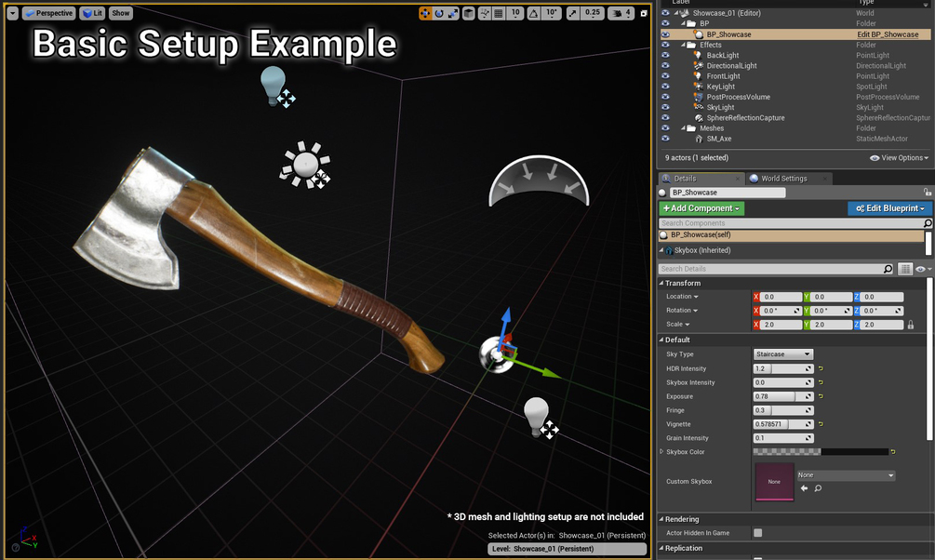Viewport: 935px width, 560px height.
Task: Open the Sky Type Staircase dropdown
Action: coord(783,354)
